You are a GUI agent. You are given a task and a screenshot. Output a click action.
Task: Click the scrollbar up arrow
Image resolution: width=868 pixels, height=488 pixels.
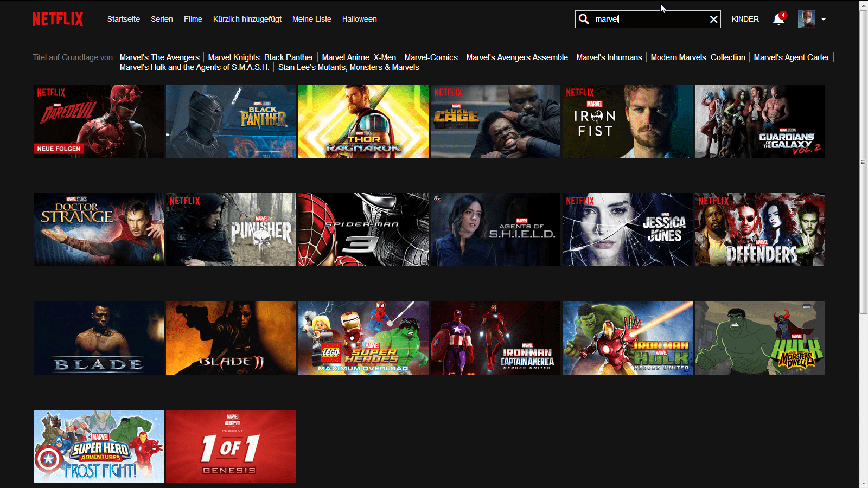(x=863, y=5)
